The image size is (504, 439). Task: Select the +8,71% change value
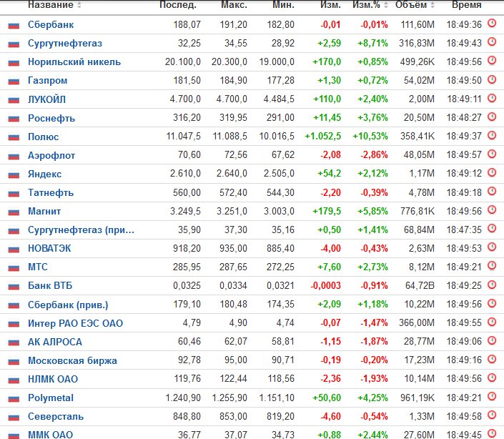pyautogui.click(x=372, y=43)
